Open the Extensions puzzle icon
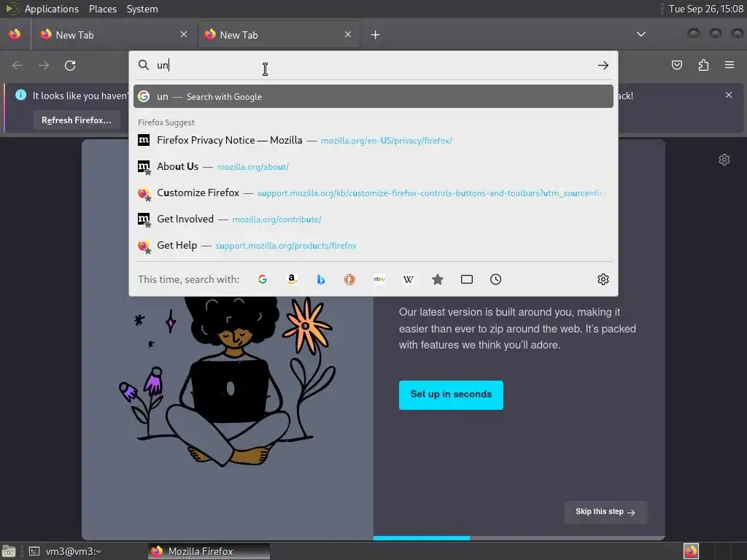This screenshot has width=747, height=560. (703, 65)
